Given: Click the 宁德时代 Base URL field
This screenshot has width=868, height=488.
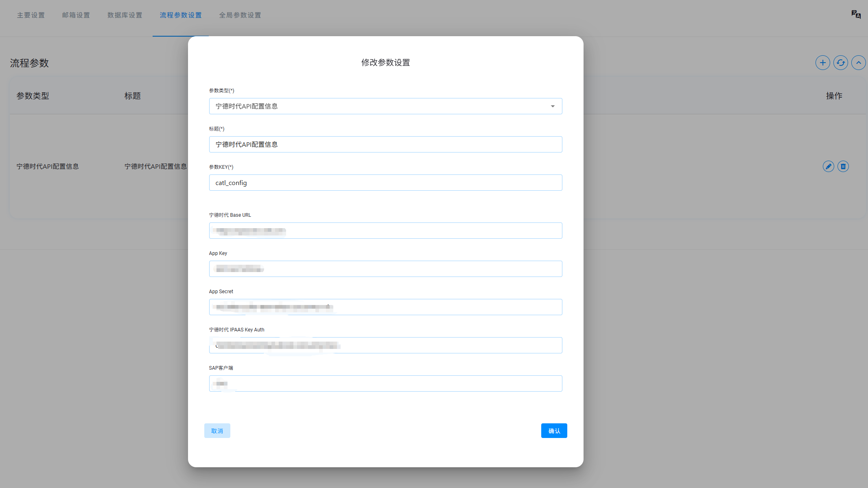Looking at the screenshot, I should (x=385, y=231).
